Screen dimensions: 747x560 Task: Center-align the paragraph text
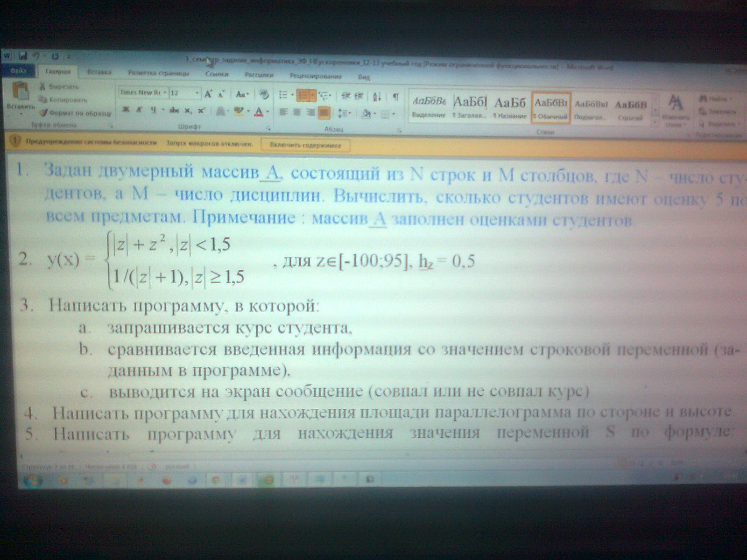pyautogui.click(x=296, y=112)
